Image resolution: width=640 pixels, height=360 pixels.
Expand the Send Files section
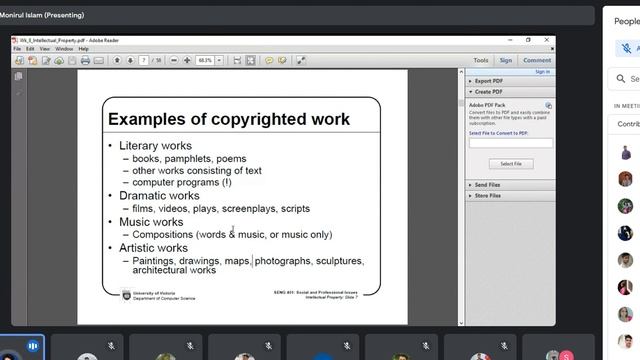pyautogui.click(x=510, y=185)
